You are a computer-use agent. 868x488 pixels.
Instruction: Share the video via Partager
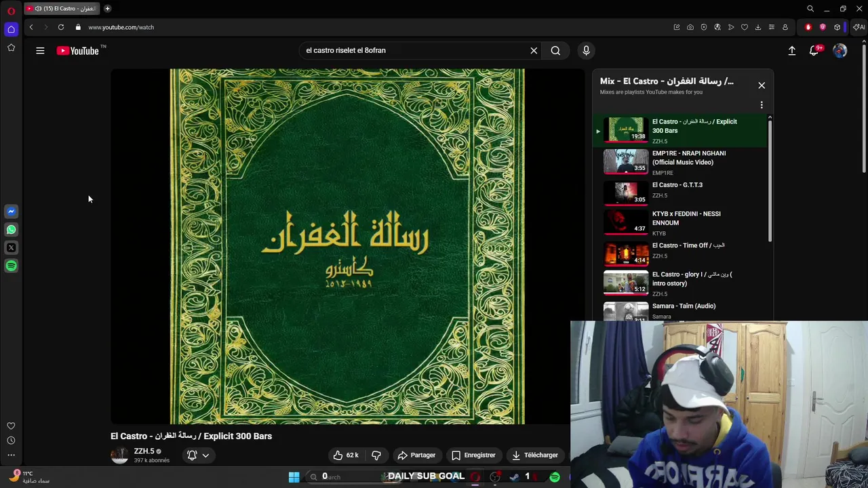pos(416,455)
